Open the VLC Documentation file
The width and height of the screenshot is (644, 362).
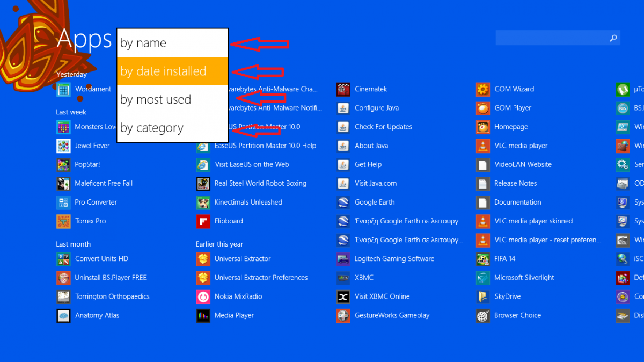pyautogui.click(x=509, y=202)
